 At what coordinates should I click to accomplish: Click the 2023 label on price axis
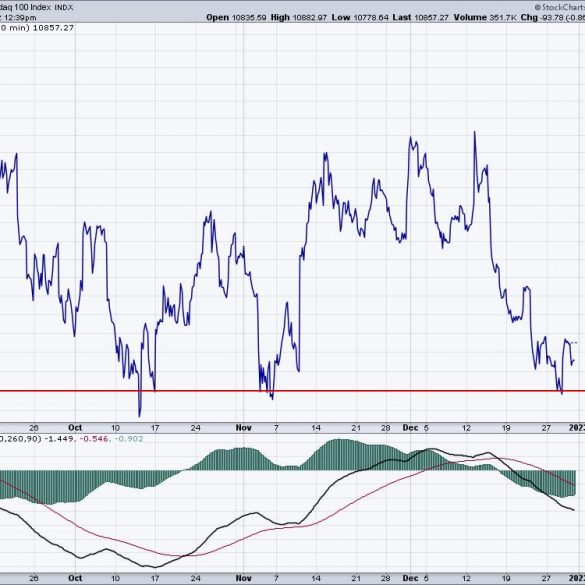[x=577, y=428]
